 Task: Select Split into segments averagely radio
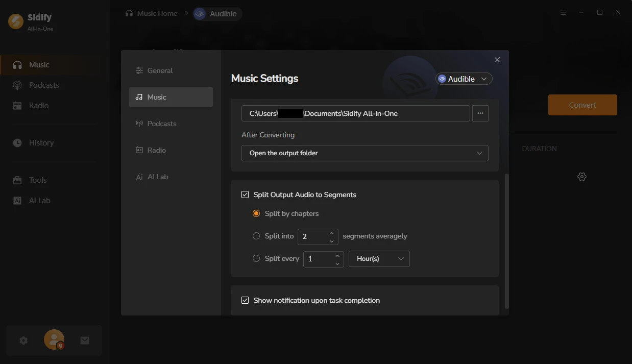tap(256, 236)
